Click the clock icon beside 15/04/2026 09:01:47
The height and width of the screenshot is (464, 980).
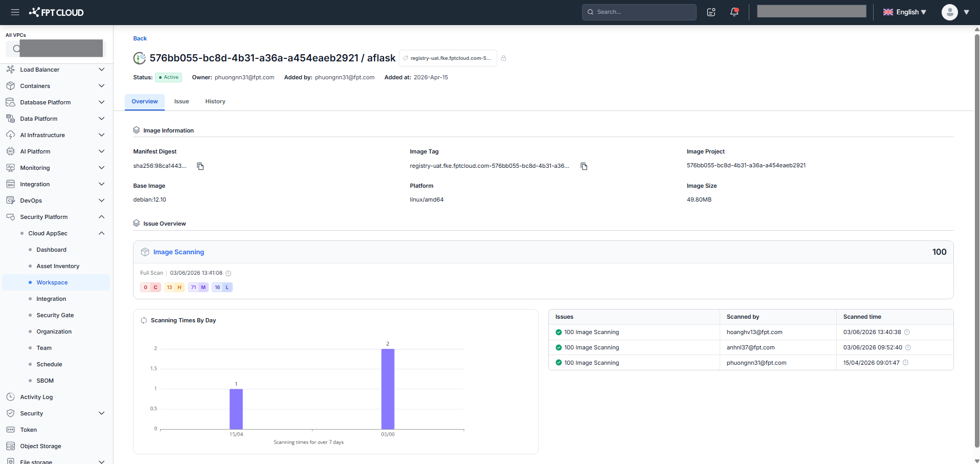pyautogui.click(x=906, y=363)
